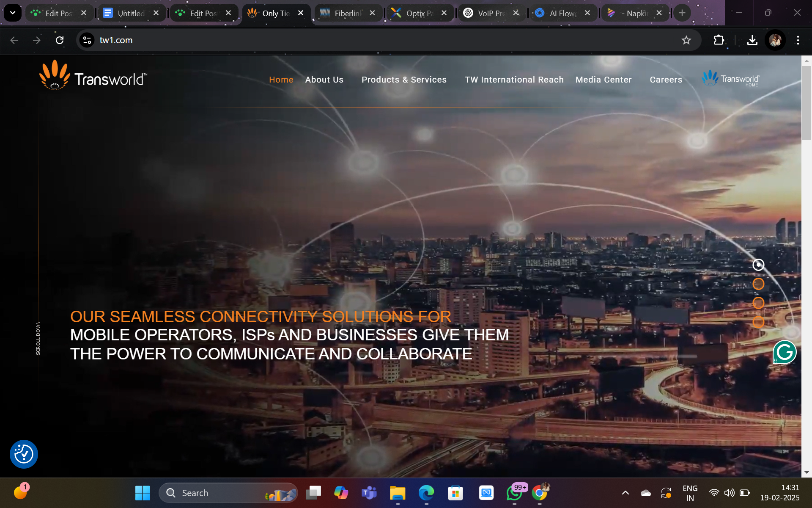Open the Careers page
The image size is (812, 508).
coord(666,80)
